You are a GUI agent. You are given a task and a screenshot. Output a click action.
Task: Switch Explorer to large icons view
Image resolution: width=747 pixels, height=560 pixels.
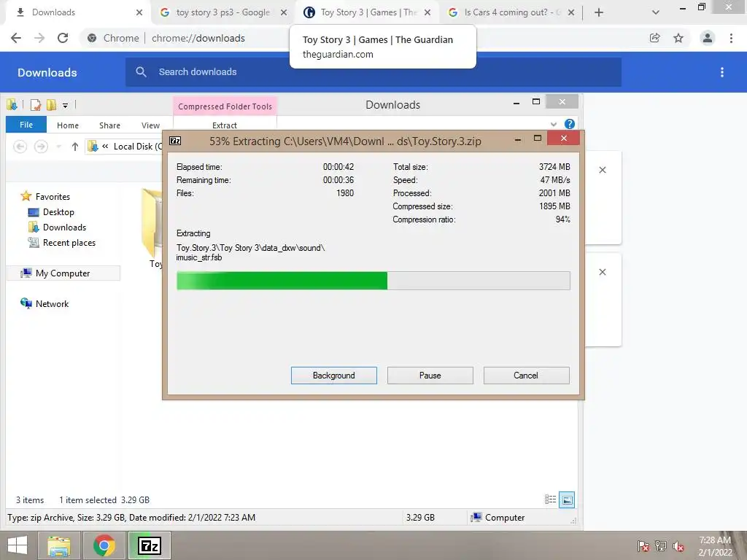(566, 499)
